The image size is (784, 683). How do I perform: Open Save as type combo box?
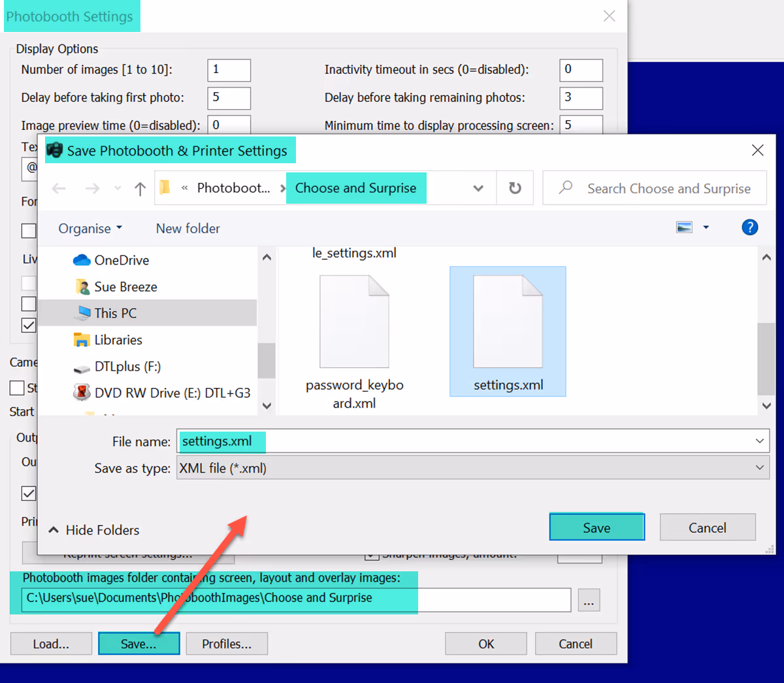472,468
